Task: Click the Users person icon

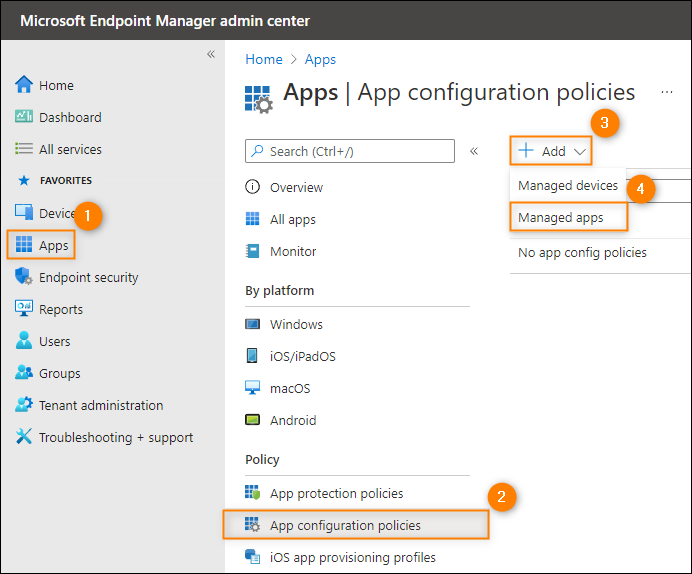Action: click(x=24, y=341)
